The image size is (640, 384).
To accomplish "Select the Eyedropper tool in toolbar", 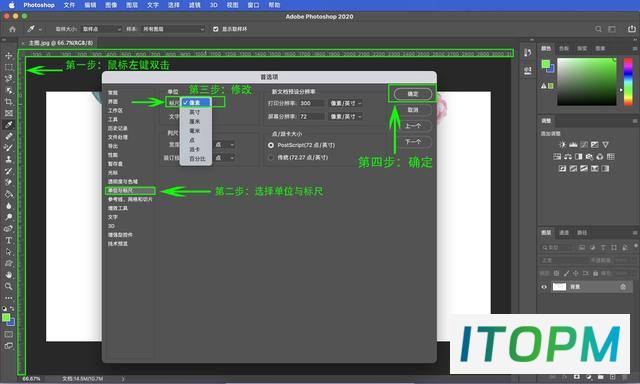I will coord(9,125).
